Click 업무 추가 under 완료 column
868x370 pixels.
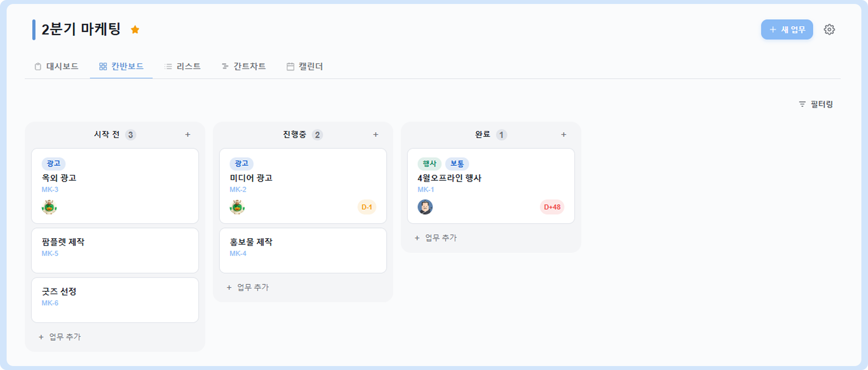[436, 238]
